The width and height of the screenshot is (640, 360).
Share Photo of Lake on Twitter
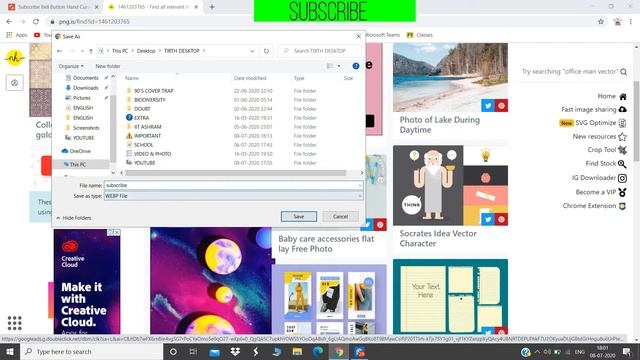tap(488, 106)
